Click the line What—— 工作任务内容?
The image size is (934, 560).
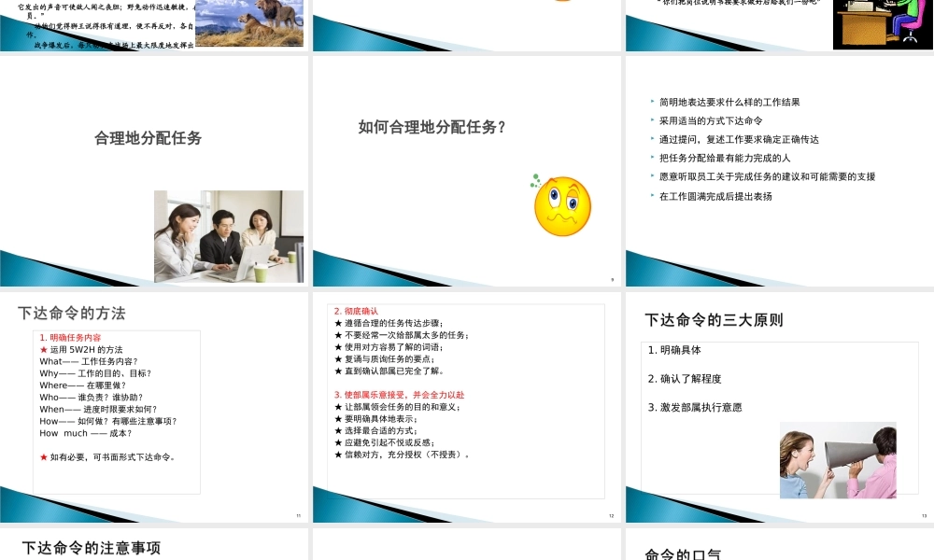89,361
